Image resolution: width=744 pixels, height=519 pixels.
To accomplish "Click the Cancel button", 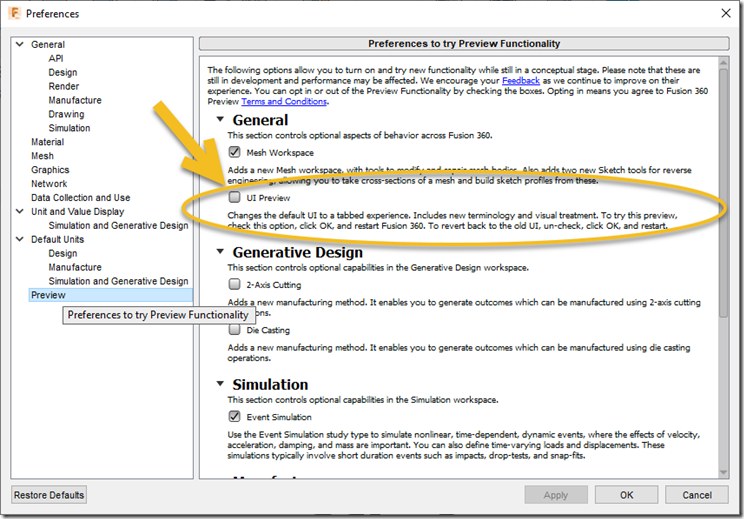I will click(x=697, y=495).
